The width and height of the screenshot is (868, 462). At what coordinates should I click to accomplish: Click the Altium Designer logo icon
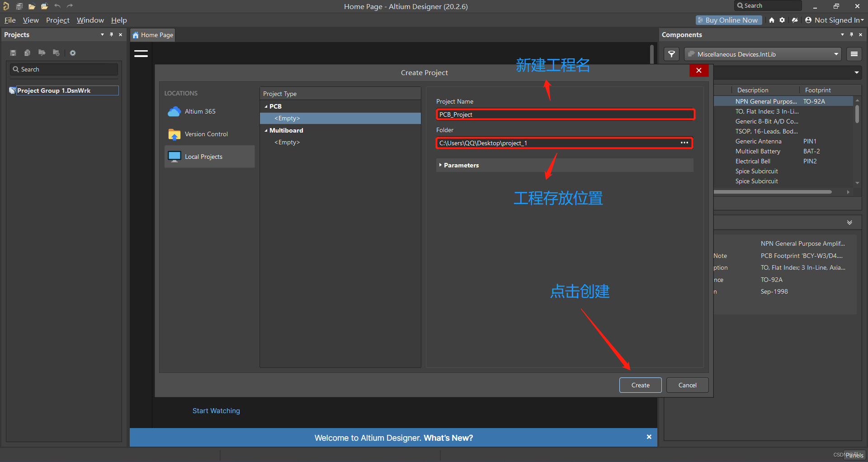point(6,6)
